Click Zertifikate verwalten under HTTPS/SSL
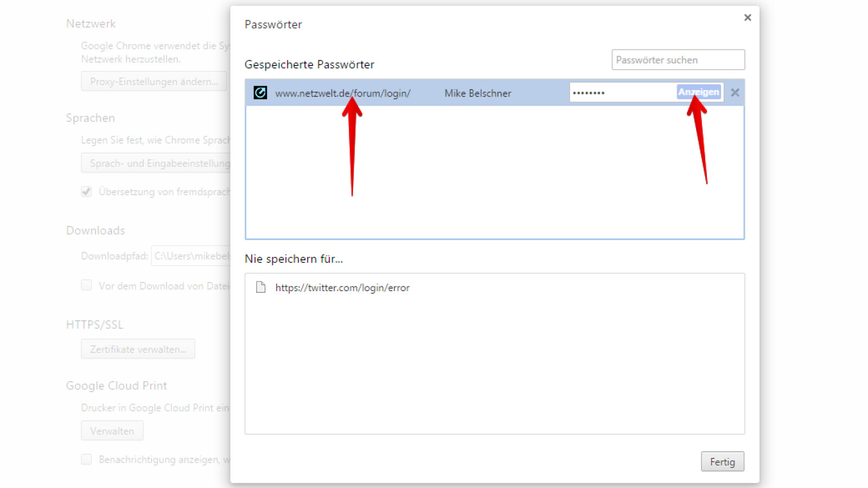Screen dimensions: 868x488 point(138,349)
